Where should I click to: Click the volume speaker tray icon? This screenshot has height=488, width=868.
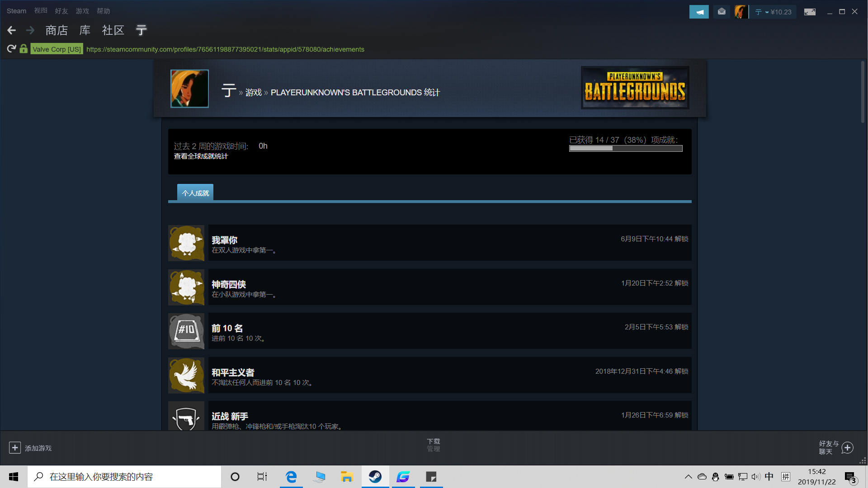pyautogui.click(x=756, y=477)
